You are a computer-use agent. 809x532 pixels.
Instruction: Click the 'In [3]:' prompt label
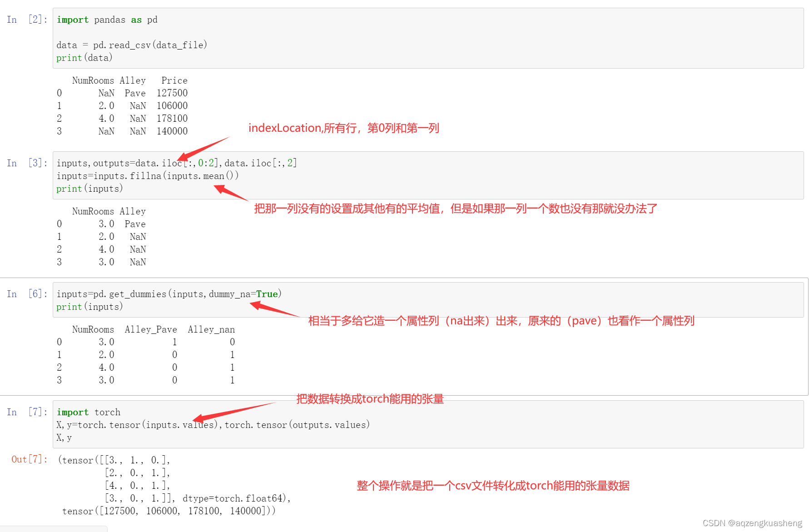[x=27, y=163]
